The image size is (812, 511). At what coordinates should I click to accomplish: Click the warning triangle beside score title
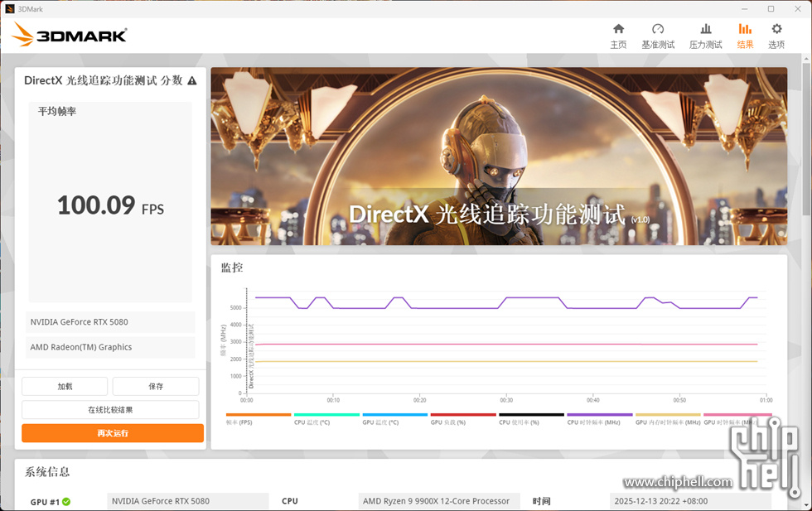pos(192,81)
